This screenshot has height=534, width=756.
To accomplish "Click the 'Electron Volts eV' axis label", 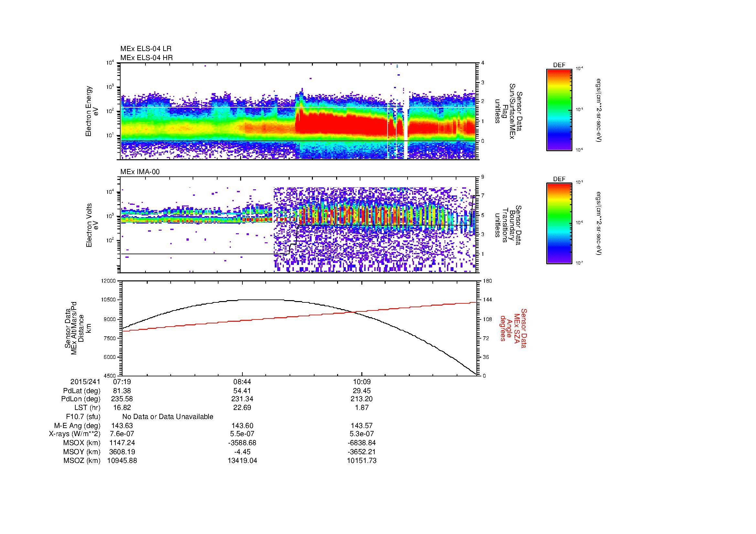I will click(x=92, y=225).
